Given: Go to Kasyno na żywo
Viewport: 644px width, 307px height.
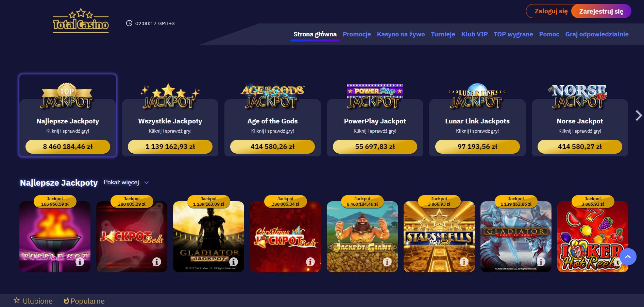Looking at the screenshot, I should click(x=401, y=34).
